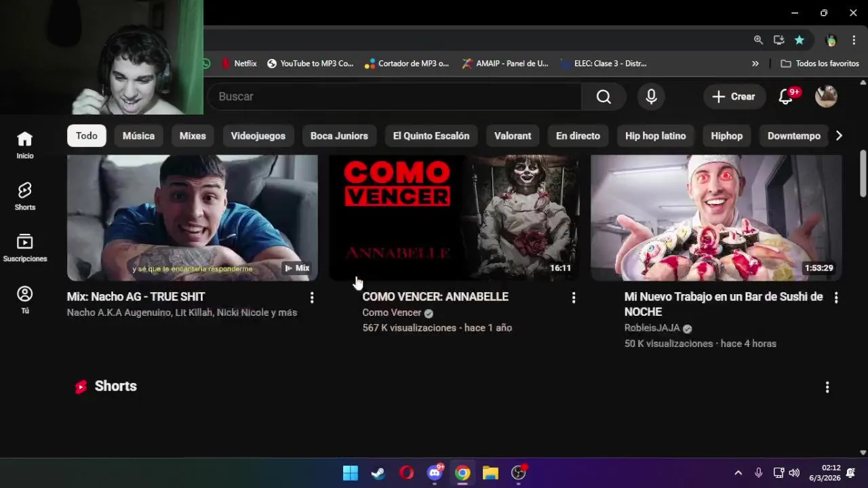The height and width of the screenshot is (488, 868).
Task: Open Mix Nacho AG thumbnail
Action: pos(193,218)
